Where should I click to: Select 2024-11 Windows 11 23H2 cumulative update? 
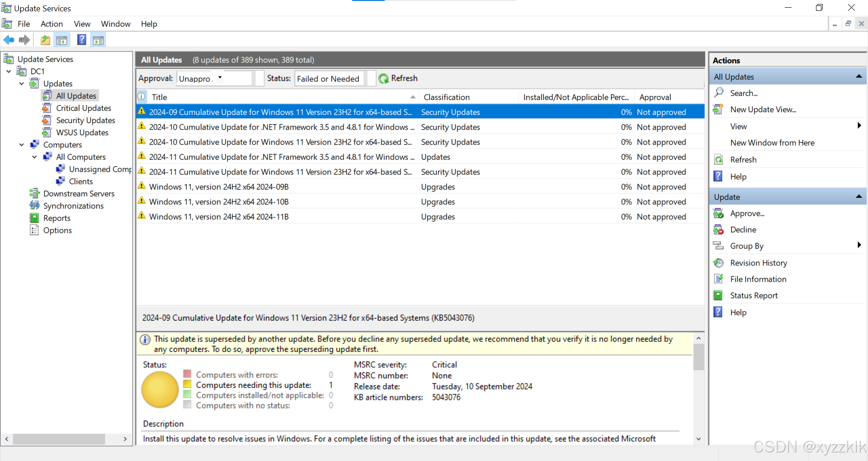click(420, 171)
